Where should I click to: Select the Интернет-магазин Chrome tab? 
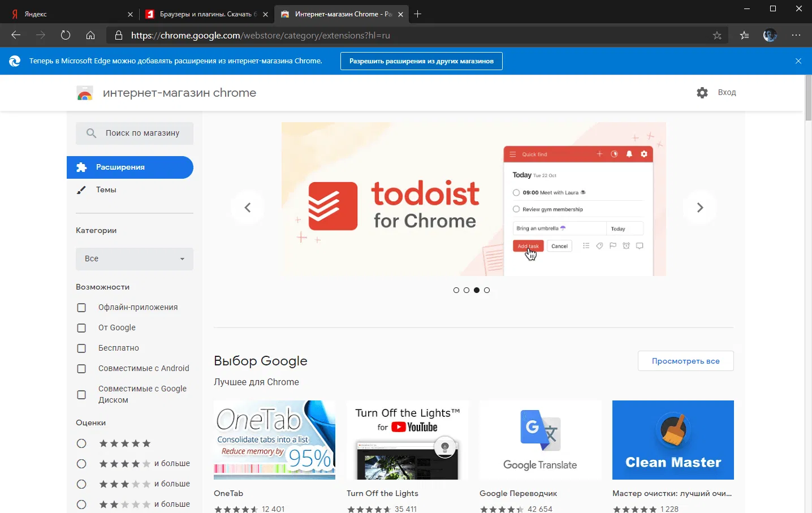341,14
